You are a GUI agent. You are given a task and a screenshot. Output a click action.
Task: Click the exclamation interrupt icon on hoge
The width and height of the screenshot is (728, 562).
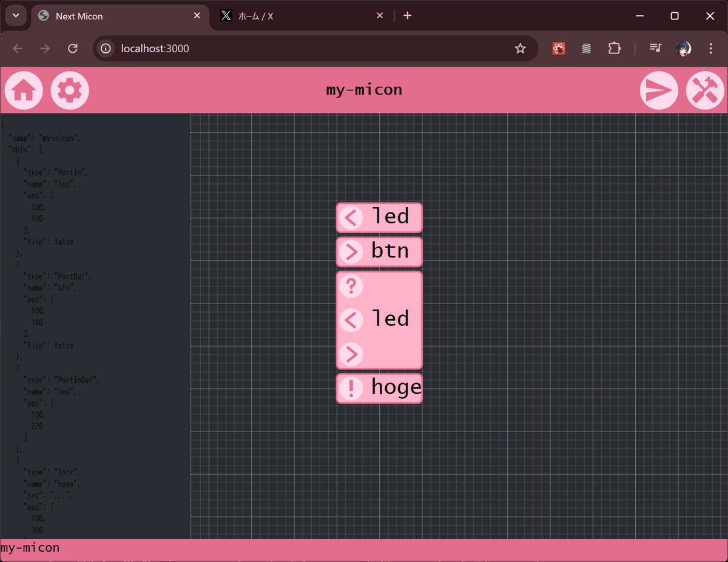(x=351, y=388)
